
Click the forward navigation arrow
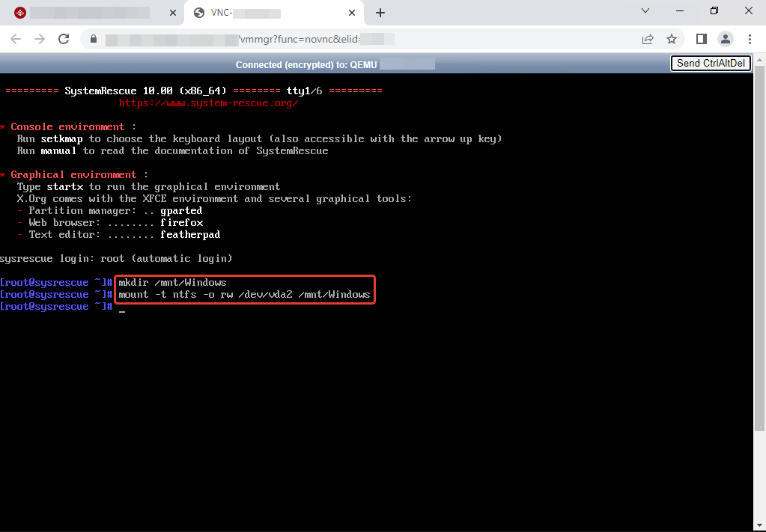click(x=38, y=39)
